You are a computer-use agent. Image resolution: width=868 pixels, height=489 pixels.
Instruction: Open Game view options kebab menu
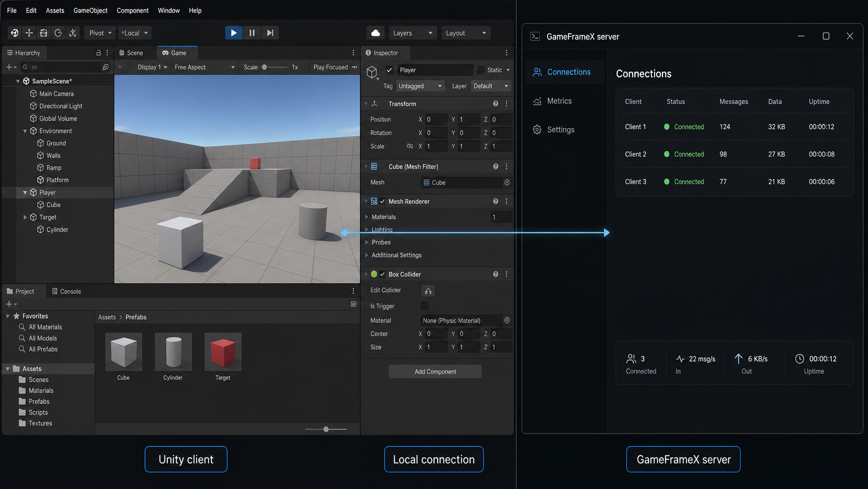click(x=354, y=53)
